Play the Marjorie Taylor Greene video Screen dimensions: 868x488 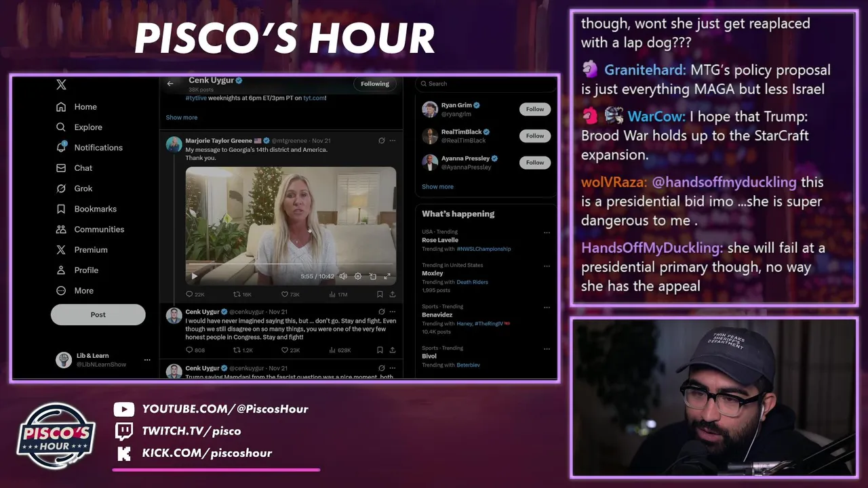point(195,276)
